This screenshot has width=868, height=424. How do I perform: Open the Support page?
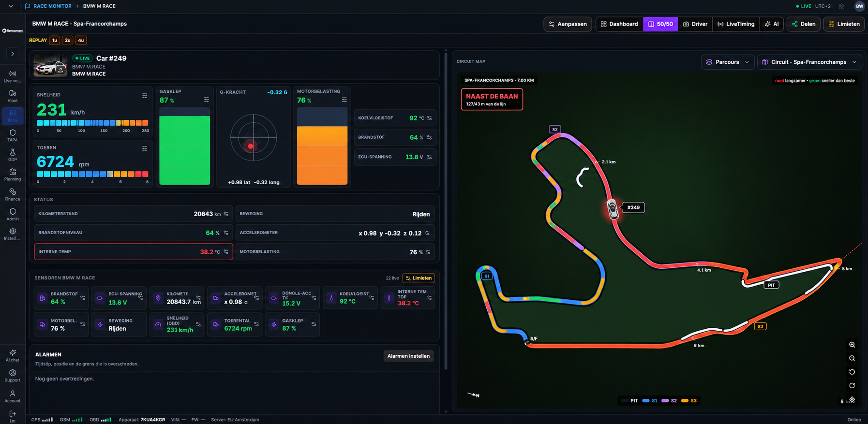coord(13,376)
